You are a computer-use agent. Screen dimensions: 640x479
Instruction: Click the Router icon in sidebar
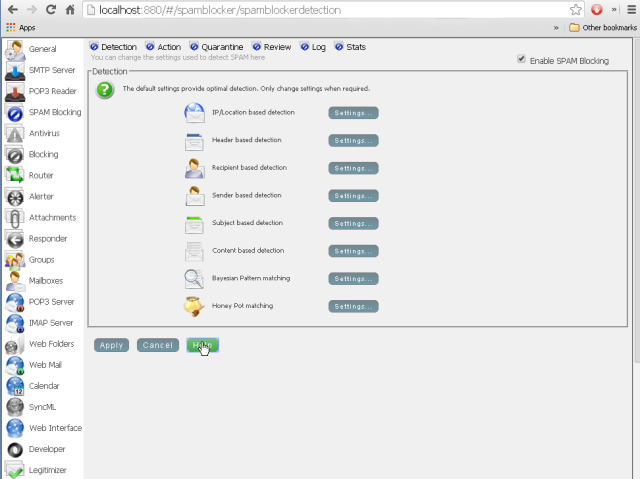coord(15,175)
